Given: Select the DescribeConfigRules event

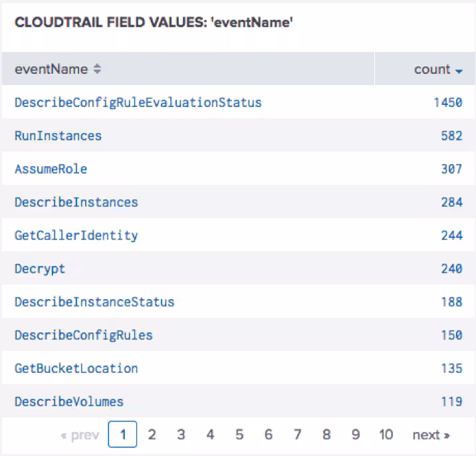Looking at the screenshot, I should (x=83, y=335).
